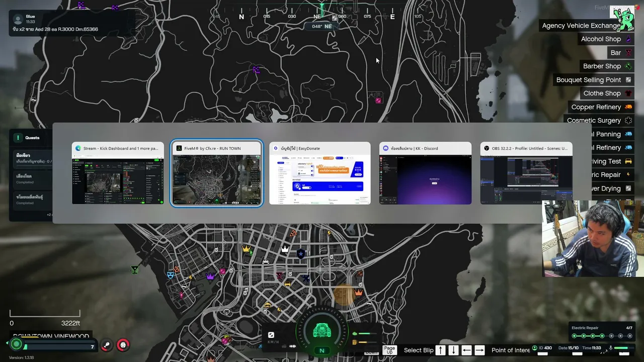Click the red brain status icon
This screenshot has height=362, width=644.
(x=123, y=344)
